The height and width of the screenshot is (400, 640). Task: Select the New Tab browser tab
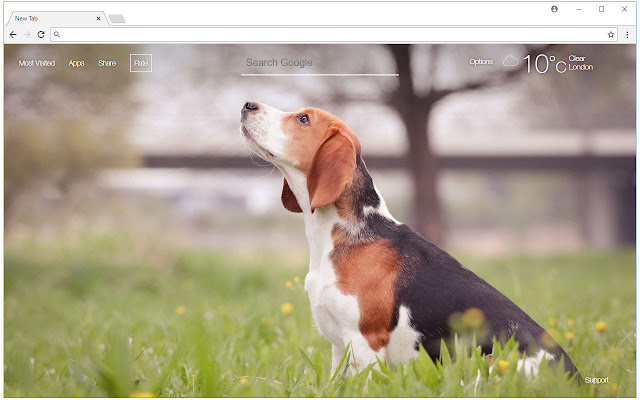point(57,18)
